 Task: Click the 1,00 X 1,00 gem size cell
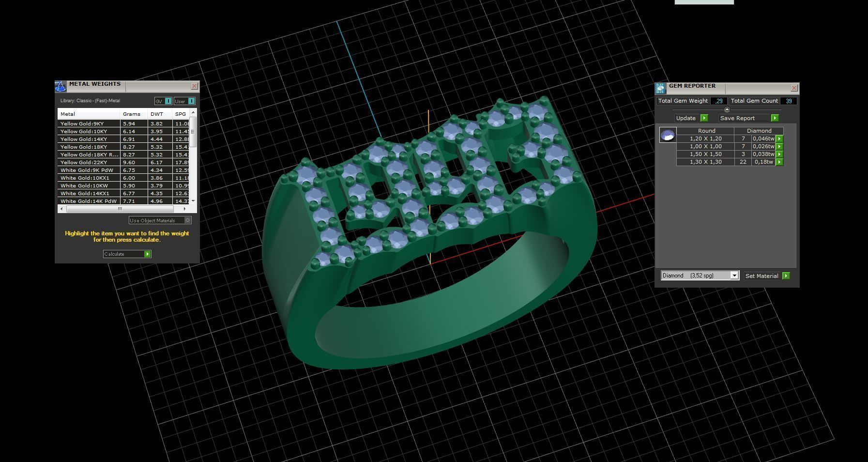coord(705,147)
